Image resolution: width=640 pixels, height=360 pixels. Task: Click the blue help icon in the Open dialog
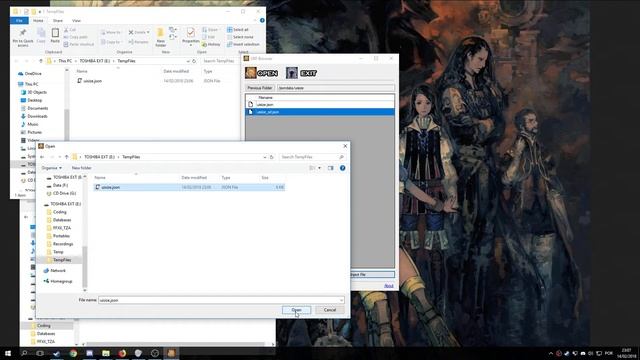tap(342, 168)
